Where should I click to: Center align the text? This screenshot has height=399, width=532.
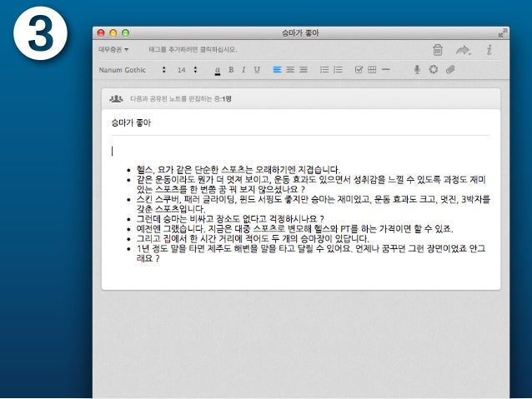pos(290,69)
